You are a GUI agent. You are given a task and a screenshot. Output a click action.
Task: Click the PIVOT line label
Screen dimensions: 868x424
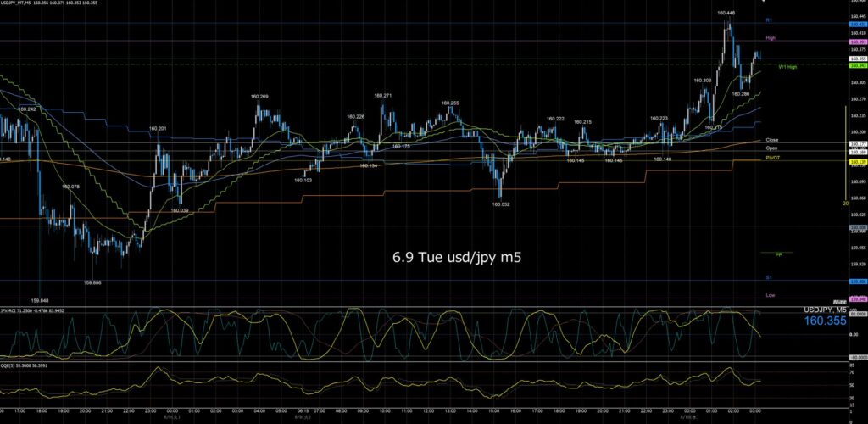pos(773,157)
